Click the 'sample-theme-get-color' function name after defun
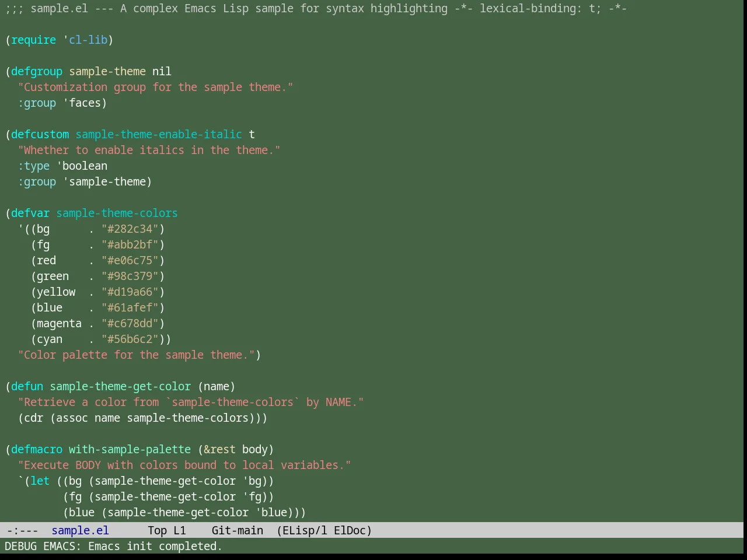The height and width of the screenshot is (560, 747). coord(120,386)
